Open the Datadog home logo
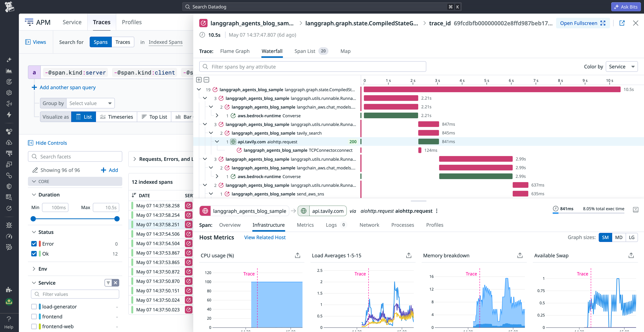644x332 pixels. [9, 7]
